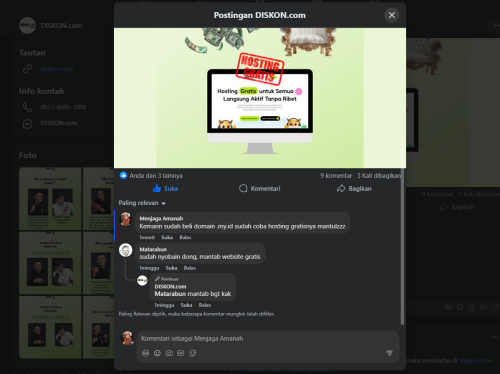The height and width of the screenshot is (374, 500).
Task: Open the Matarabun commenter name link
Action: 153,249
